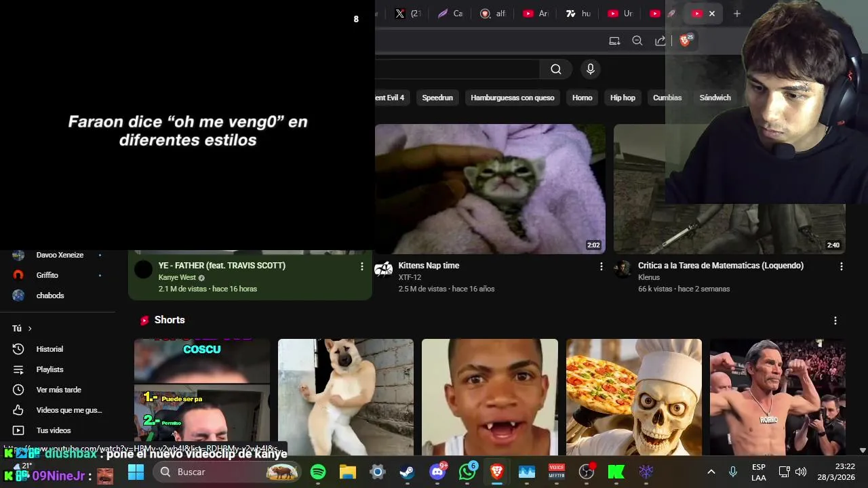Click the Brave browser taskbar icon
868x488 pixels.
coord(497,472)
